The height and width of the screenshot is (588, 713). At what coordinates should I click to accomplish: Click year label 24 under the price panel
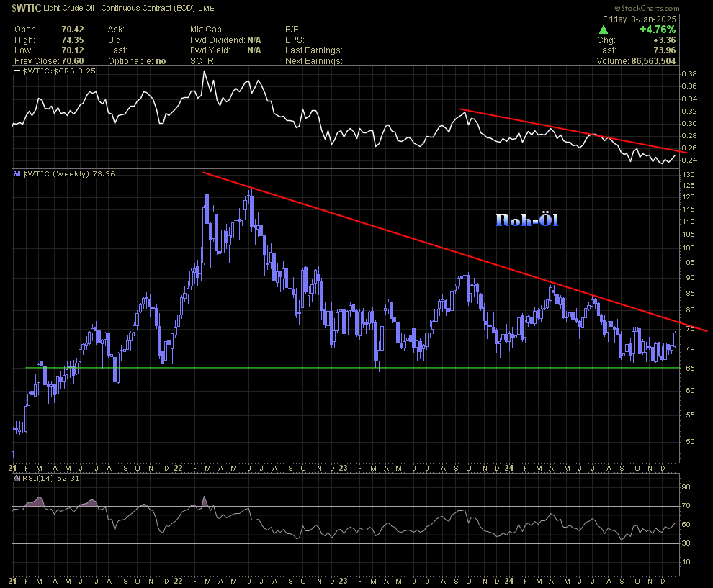509,468
